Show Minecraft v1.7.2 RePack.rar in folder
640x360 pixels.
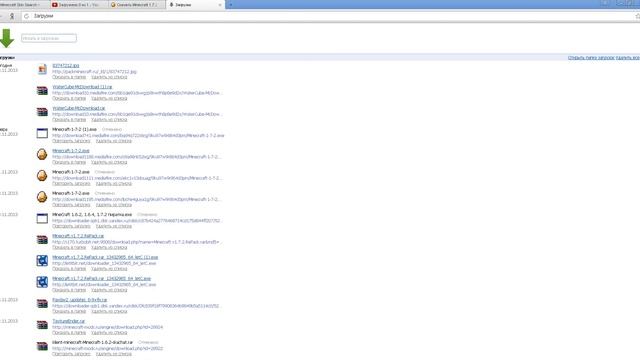69,247
